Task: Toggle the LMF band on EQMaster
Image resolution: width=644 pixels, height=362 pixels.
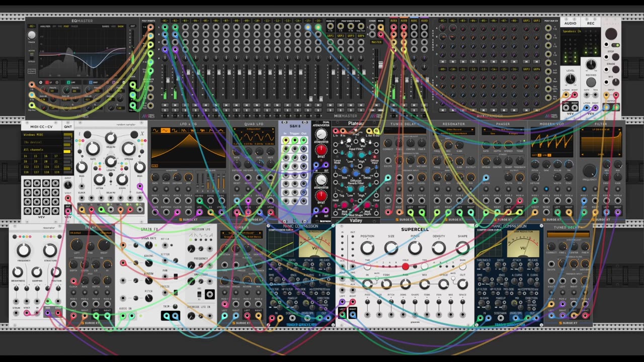Action: [x=69, y=82]
